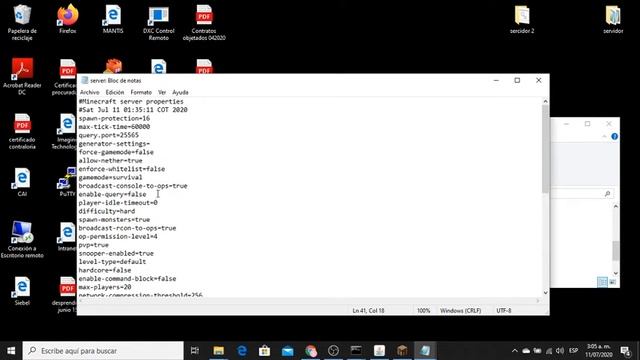
Task: Select the servidor 2 folder icon
Action: click(x=522, y=19)
